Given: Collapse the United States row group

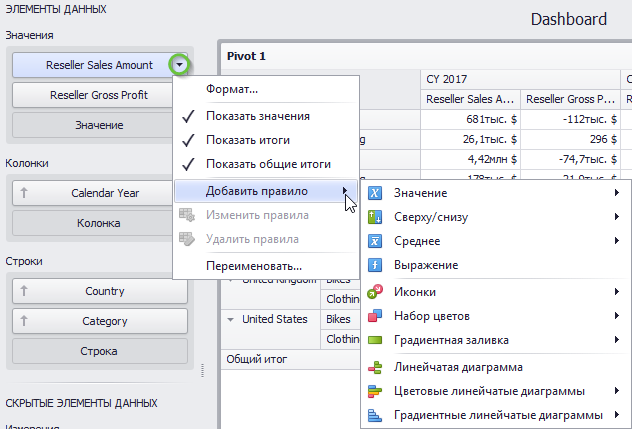Looking at the screenshot, I should click(231, 320).
